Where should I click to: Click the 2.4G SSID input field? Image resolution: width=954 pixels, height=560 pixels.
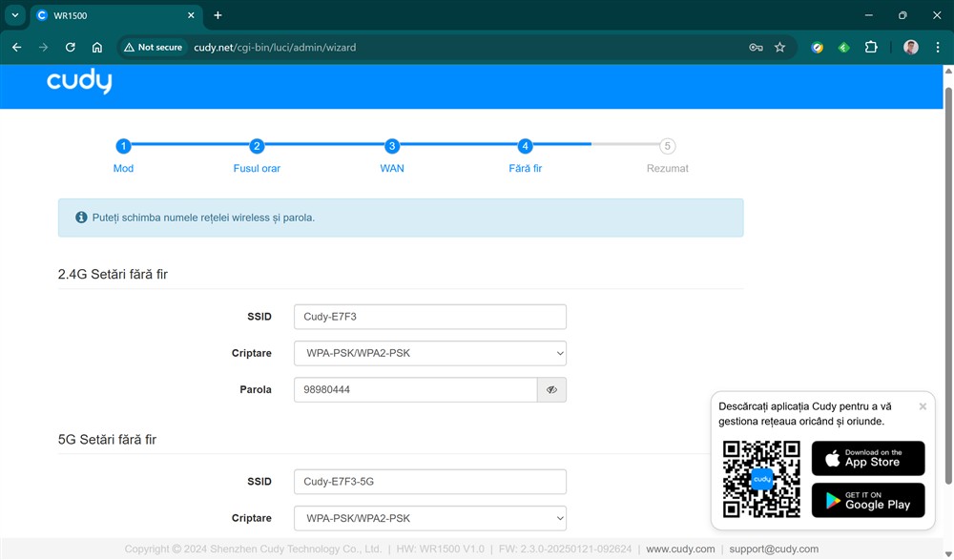(429, 317)
